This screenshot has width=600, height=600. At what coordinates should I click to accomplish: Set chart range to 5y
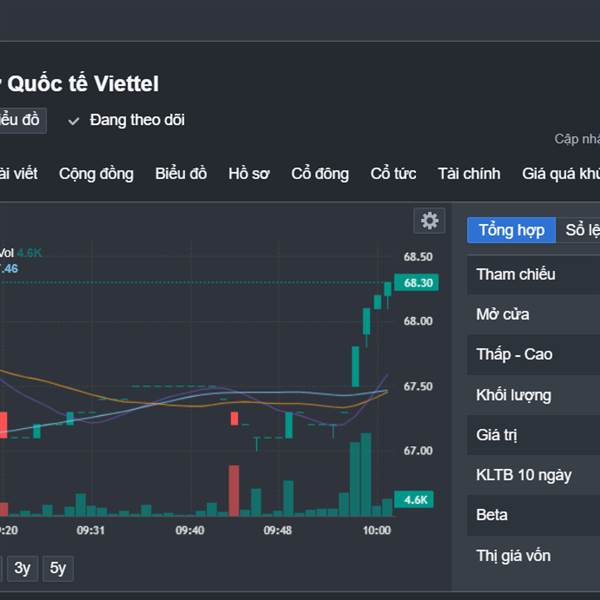pyautogui.click(x=58, y=568)
